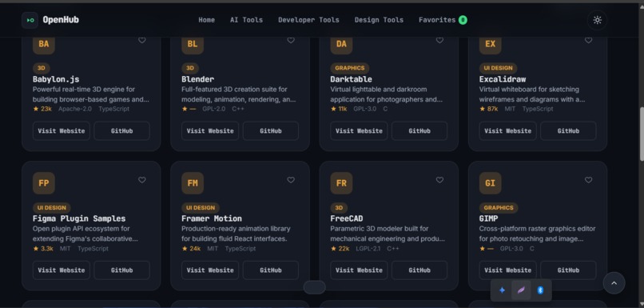Favorite Blender with its heart icon
Image resolution: width=644 pixels, height=308 pixels.
[291, 40]
